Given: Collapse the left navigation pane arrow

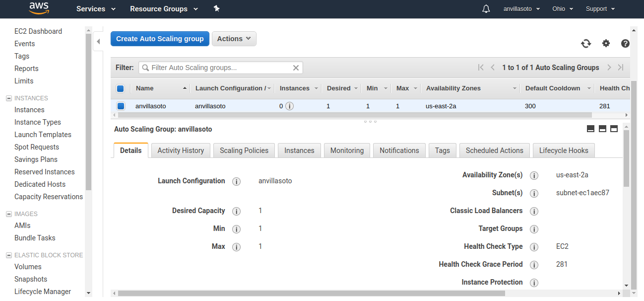Looking at the screenshot, I should coord(98,41).
